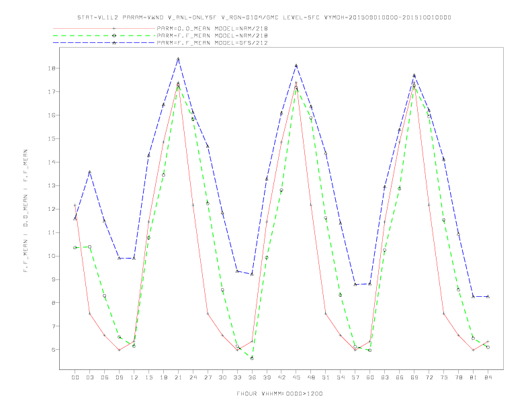Select legend text PARM=O.O_MEAN MODEL=NAM/218
The width and height of the screenshot is (532, 411).
point(212,28)
